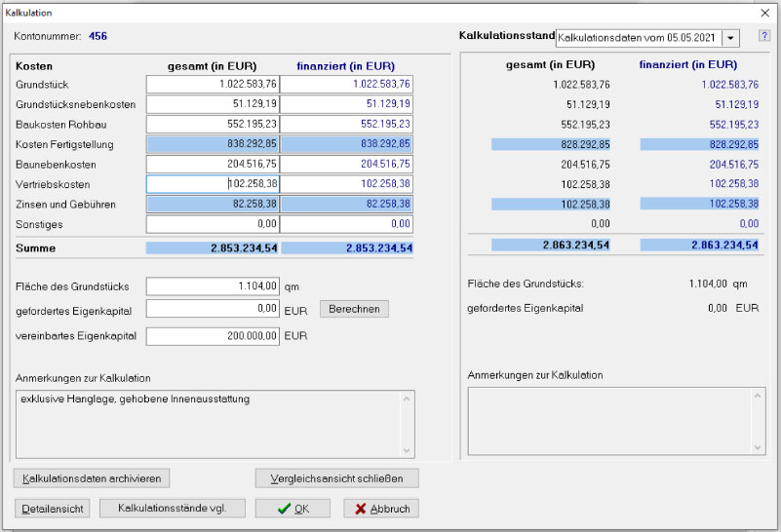This screenshot has height=532, width=781.
Task: Click the gefordertes Eigenkapital input field
Action: (214, 308)
